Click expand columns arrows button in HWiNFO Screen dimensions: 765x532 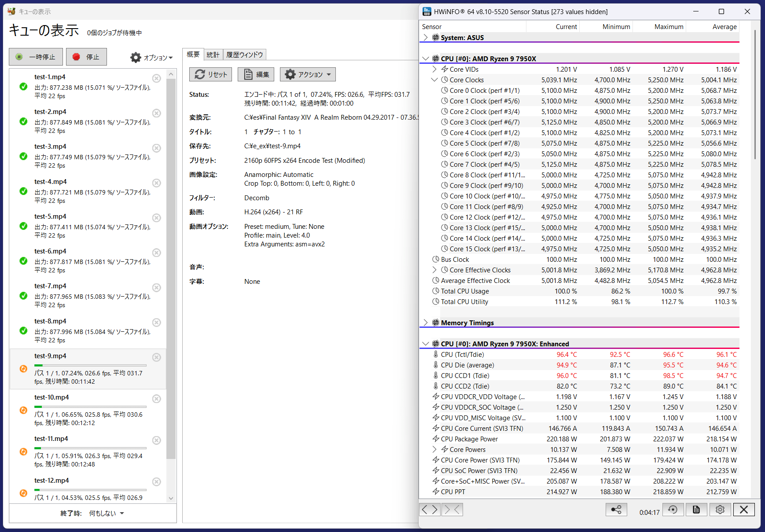coord(430,510)
